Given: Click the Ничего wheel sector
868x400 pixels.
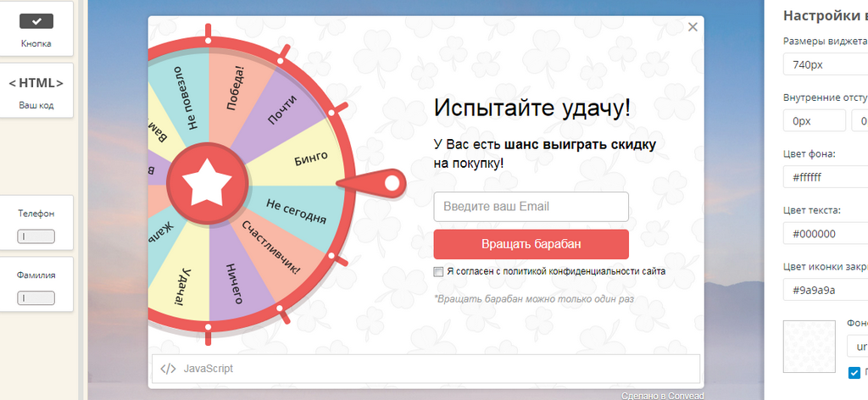Looking at the screenshot, I should click(x=235, y=283).
